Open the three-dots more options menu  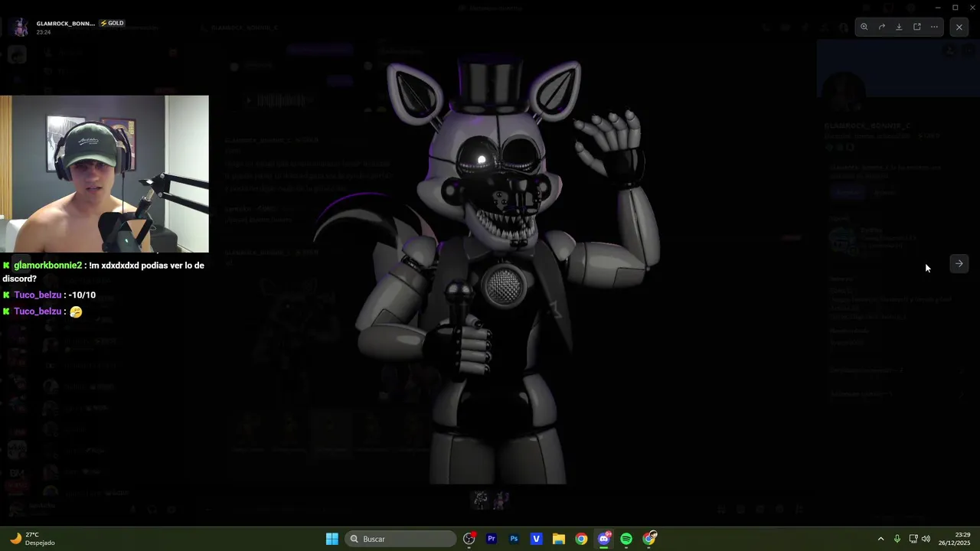934,27
